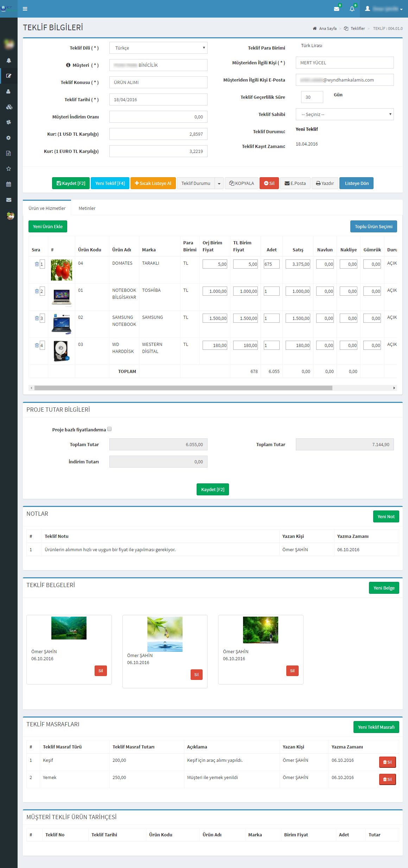This screenshot has height=868, width=408.
Task: Click the trash icon on WD HARDDİSK row
Action: 37,345
